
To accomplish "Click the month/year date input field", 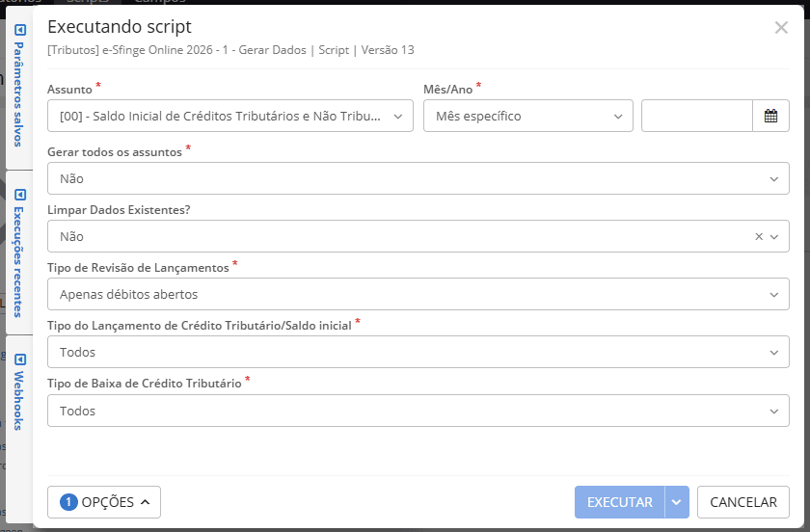I will pyautogui.click(x=696, y=116).
